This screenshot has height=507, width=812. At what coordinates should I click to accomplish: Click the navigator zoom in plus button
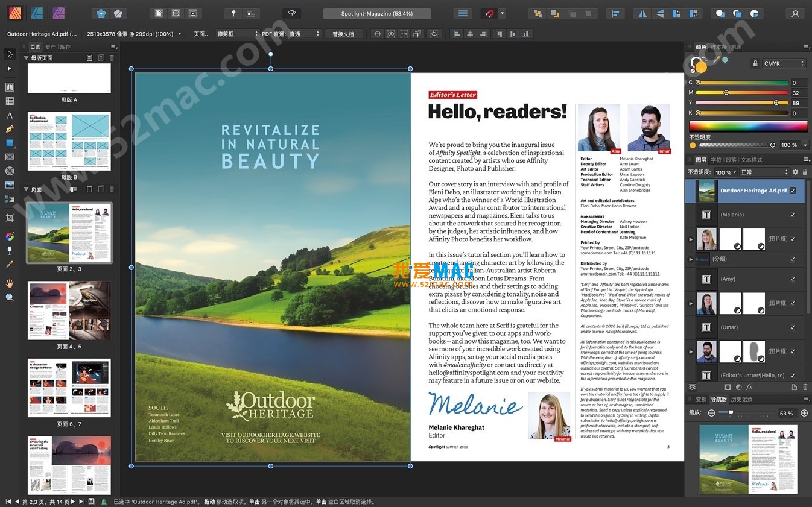coord(804,413)
